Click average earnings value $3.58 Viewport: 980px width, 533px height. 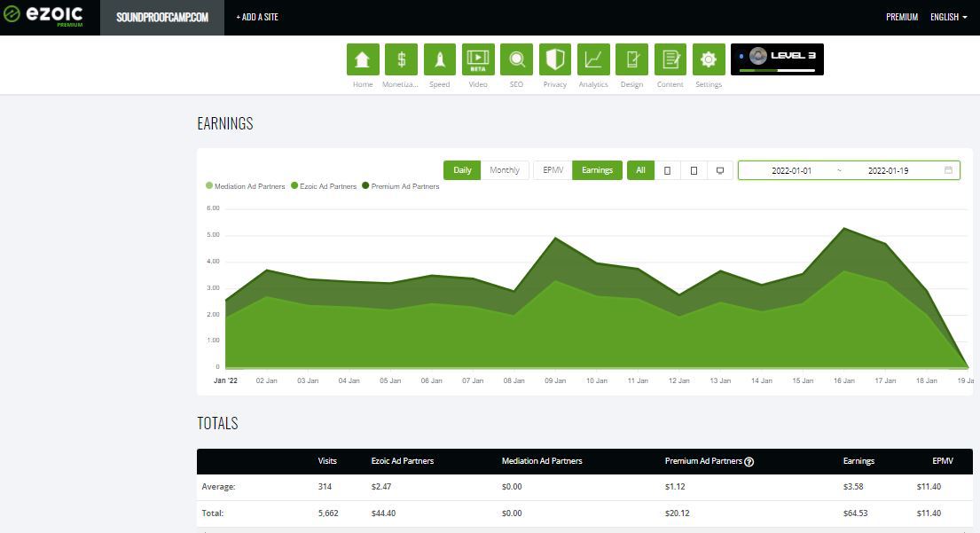point(853,487)
